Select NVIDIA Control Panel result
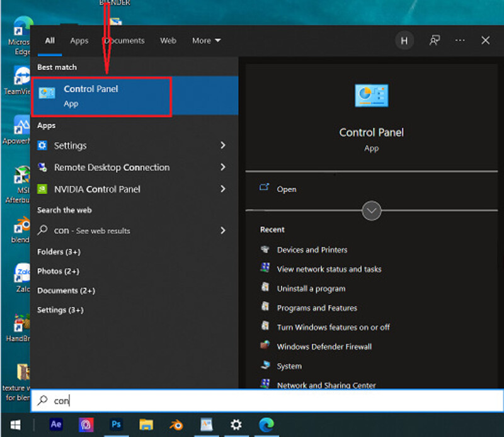 97,190
